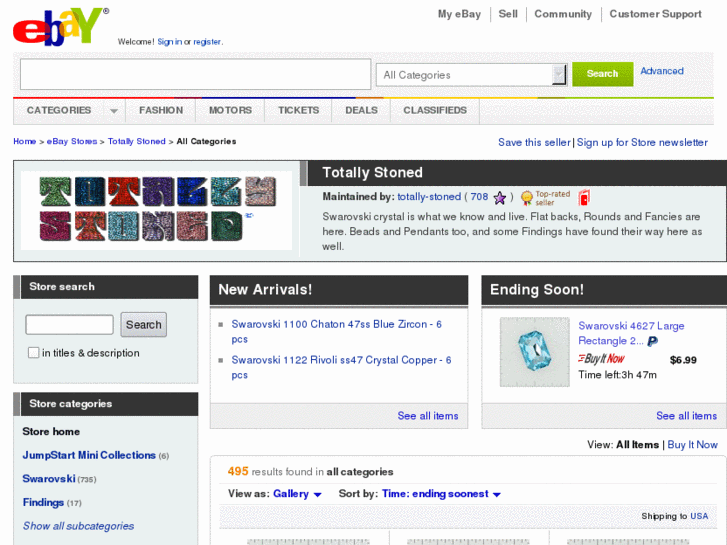This screenshot has height=545, width=727.
Task: Open Sort by Time ending soonest dropdown
Action: (441, 494)
